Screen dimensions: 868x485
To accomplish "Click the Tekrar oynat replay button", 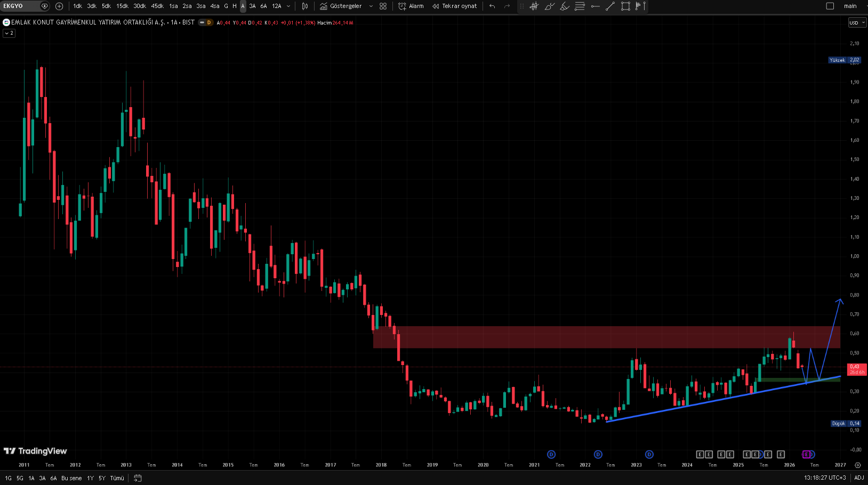I will [454, 6].
